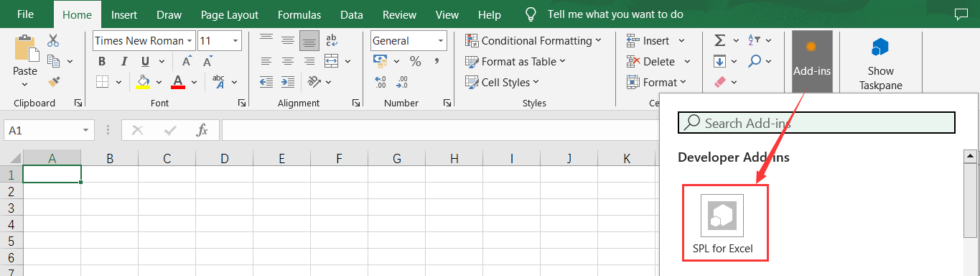Click the Search Add-ins field
This screenshot has height=276, width=980.
point(816,123)
